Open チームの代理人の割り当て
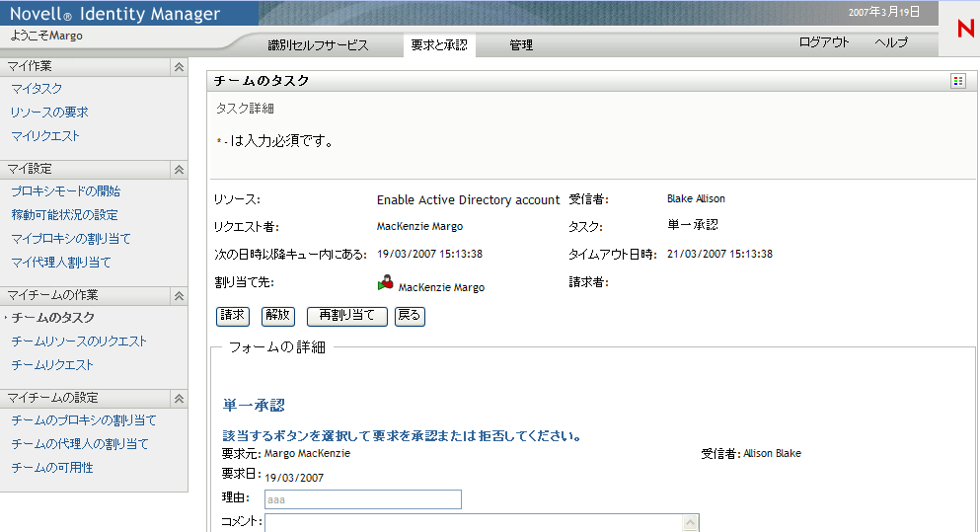This screenshot has height=532, width=980. (80, 444)
